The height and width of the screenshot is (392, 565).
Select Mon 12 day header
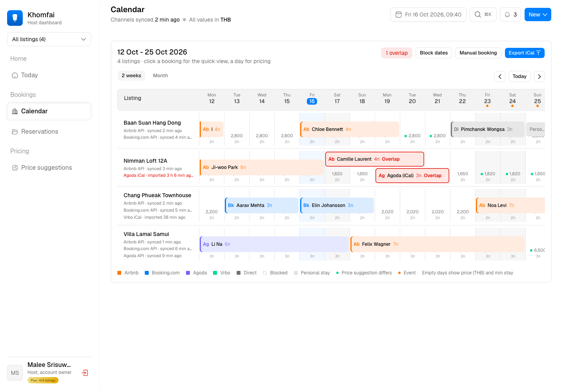[212, 99]
